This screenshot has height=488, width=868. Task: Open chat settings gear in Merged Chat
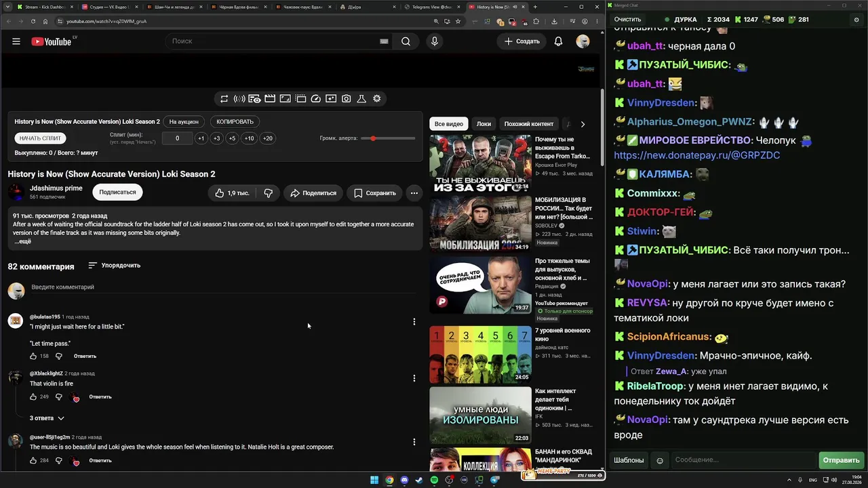pyautogui.click(x=856, y=20)
